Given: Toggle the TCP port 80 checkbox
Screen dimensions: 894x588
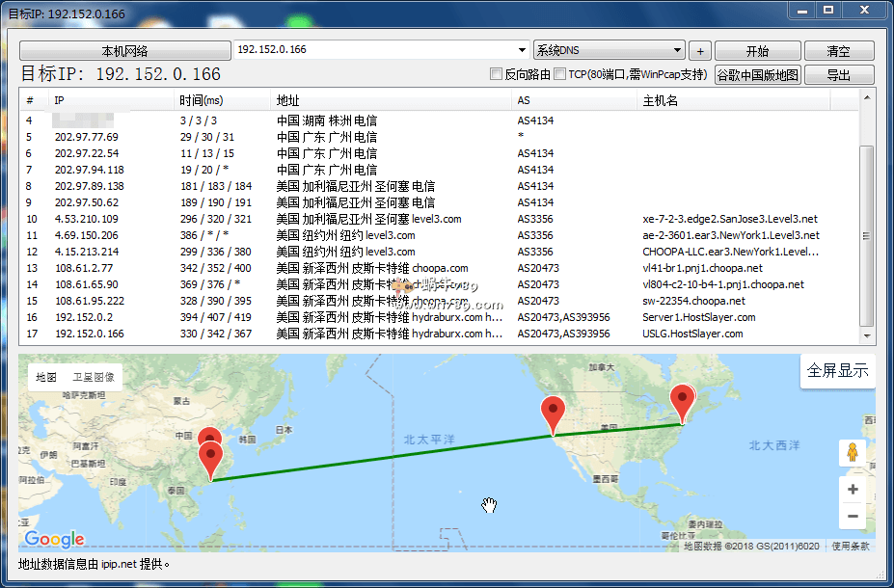Looking at the screenshot, I should (559, 74).
